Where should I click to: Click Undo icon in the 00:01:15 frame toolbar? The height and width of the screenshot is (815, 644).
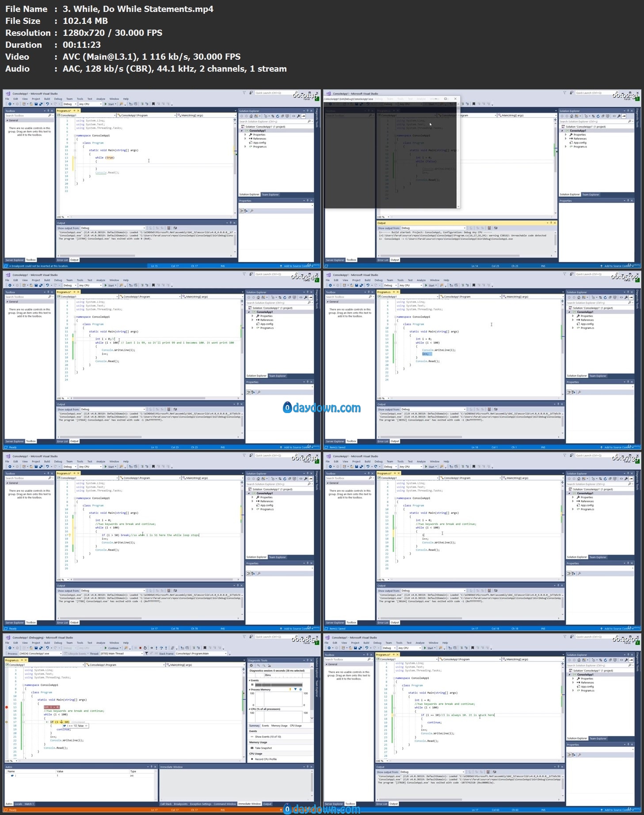tap(47, 104)
